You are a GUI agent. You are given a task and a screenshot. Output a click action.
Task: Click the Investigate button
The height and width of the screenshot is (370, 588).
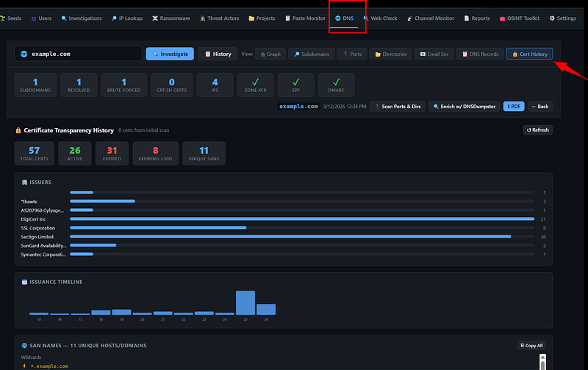[170, 54]
